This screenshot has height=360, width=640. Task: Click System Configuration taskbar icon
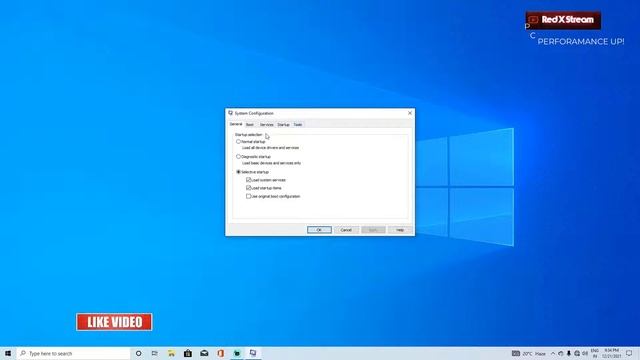[253, 353]
